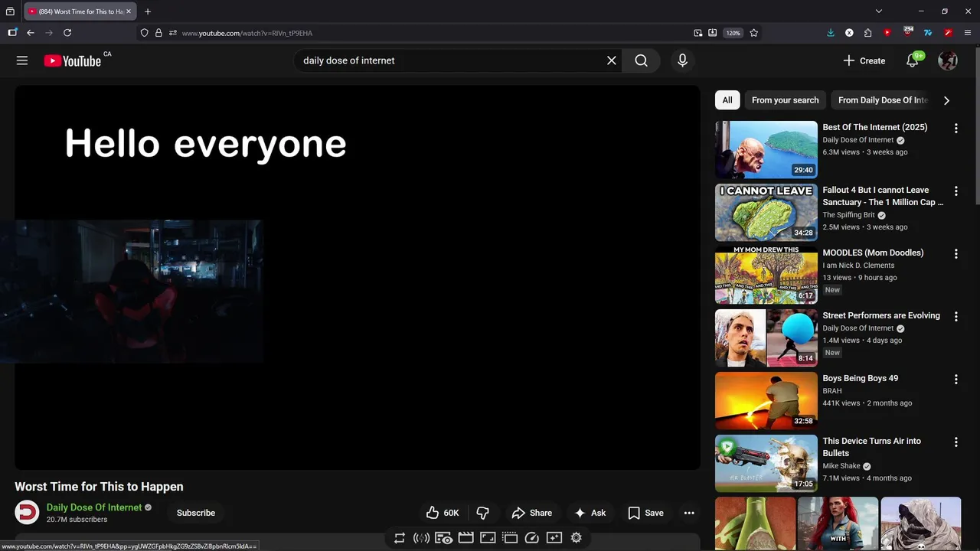Open playback speed gauge icon

pos(532,538)
